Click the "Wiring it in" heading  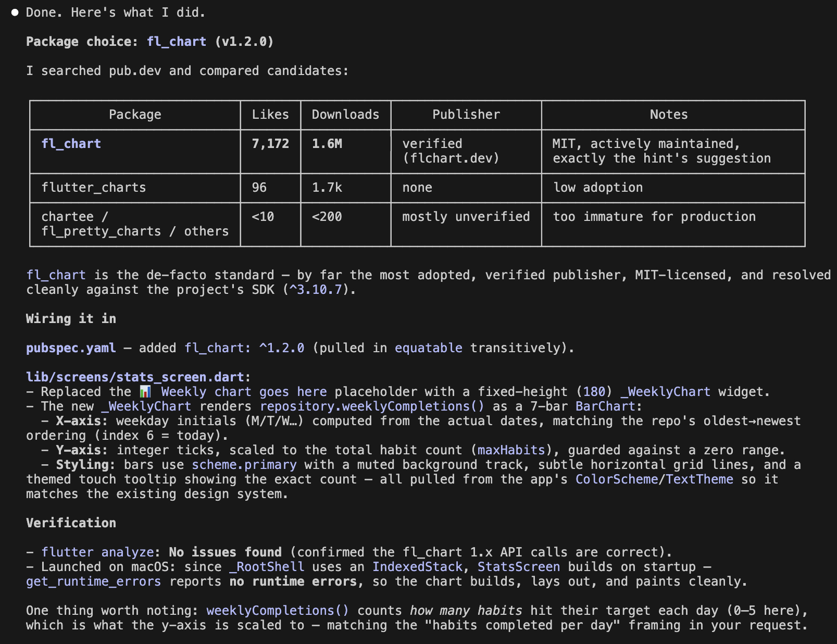click(71, 319)
